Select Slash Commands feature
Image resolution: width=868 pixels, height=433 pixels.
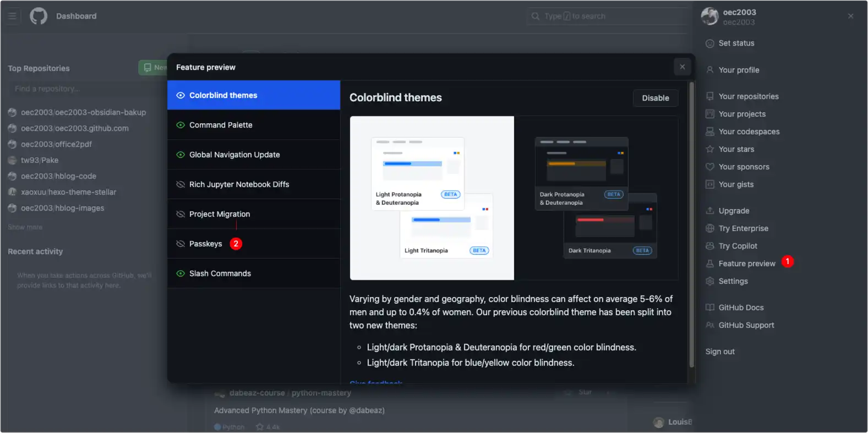tap(254, 273)
